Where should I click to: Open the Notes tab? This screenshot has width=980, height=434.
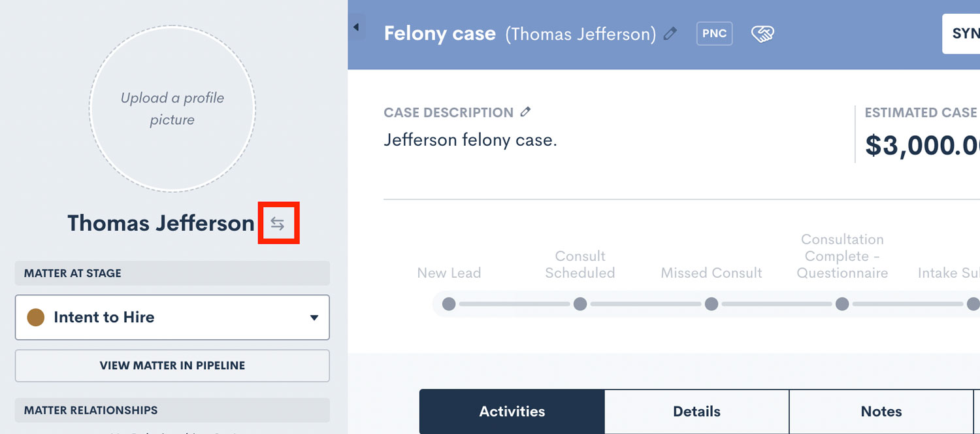pyautogui.click(x=881, y=412)
